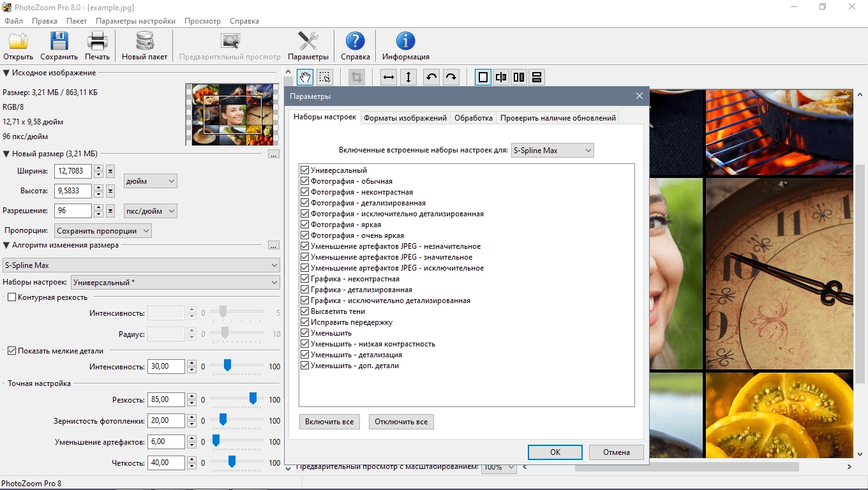Click the Информация info icon
Viewport: 868px width, 490px height.
(x=405, y=41)
